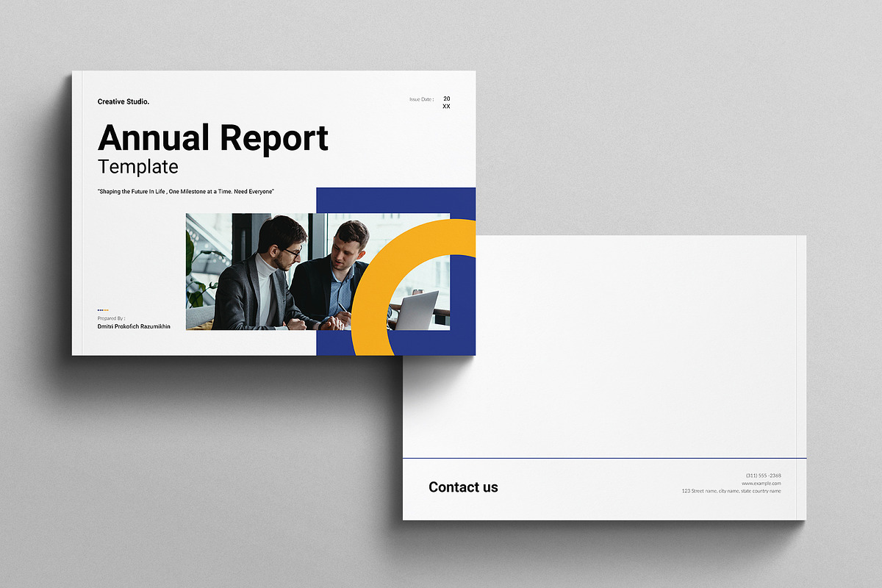Image resolution: width=882 pixels, height=588 pixels.
Task: Click the "Creative Studio." text on the cover
Action: point(123,101)
